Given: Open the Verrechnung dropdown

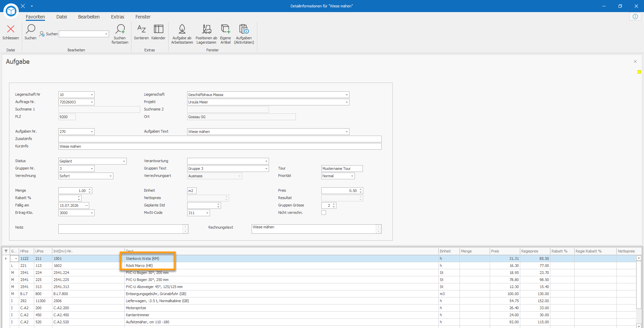Looking at the screenshot, I should click(x=111, y=176).
